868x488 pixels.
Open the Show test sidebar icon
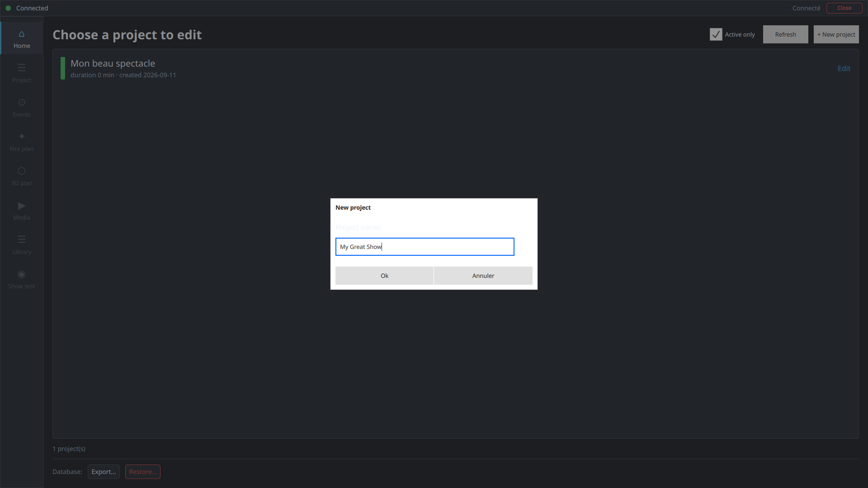(22, 279)
